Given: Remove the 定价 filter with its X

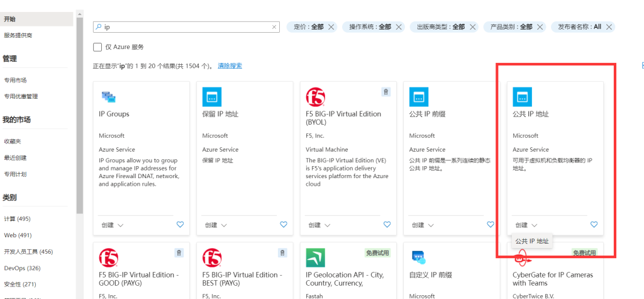Looking at the screenshot, I should click(x=331, y=27).
